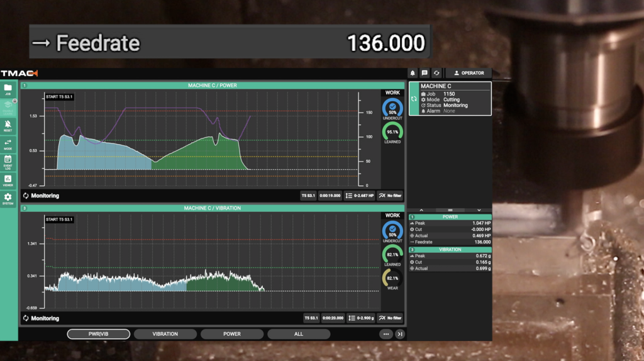Open the messages chat icon
644x361 pixels.
[425, 73]
